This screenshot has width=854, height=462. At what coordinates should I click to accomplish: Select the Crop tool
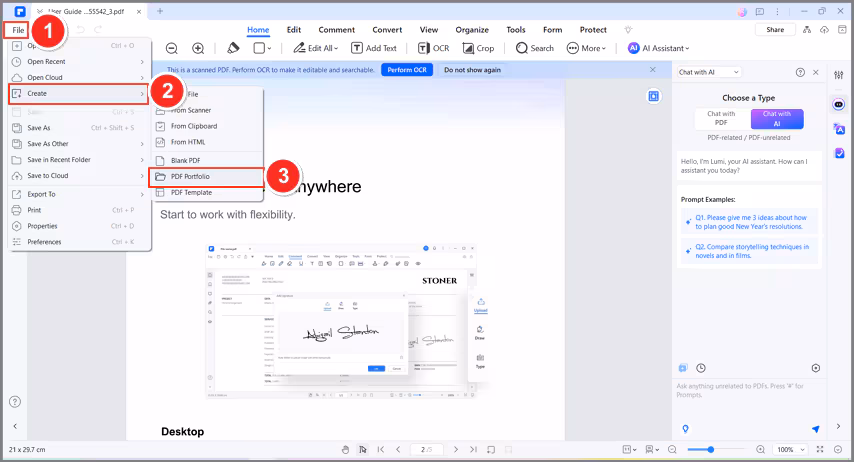coord(479,48)
